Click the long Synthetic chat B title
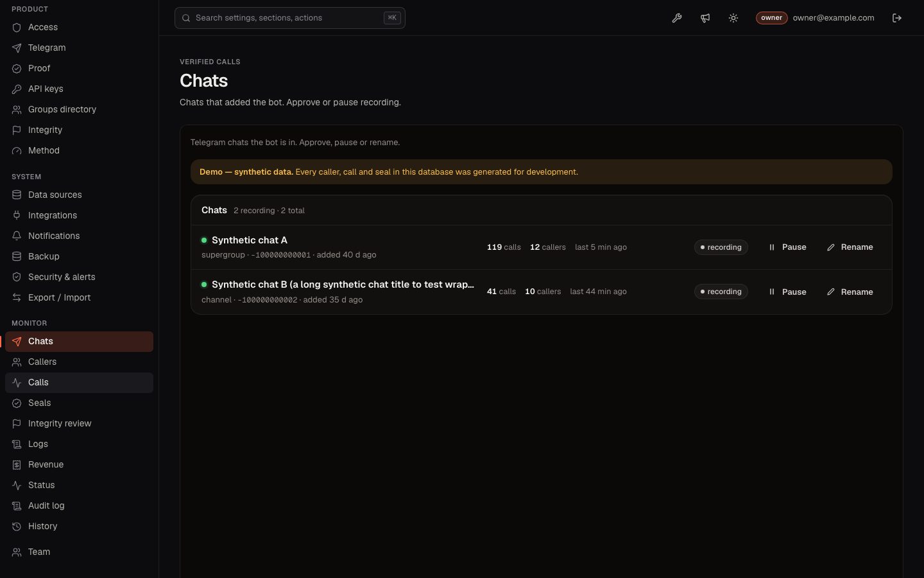This screenshot has width=924, height=578. coord(343,285)
